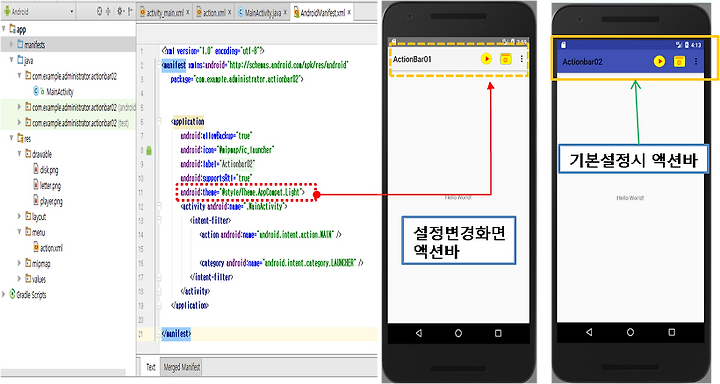Tap the back button on the Actionbar02 phone
The height and width of the screenshot is (384, 720).
(589, 332)
